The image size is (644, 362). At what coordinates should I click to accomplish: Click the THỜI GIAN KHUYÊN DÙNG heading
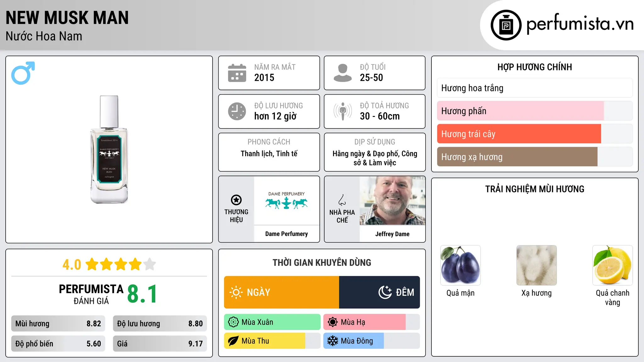(322, 262)
